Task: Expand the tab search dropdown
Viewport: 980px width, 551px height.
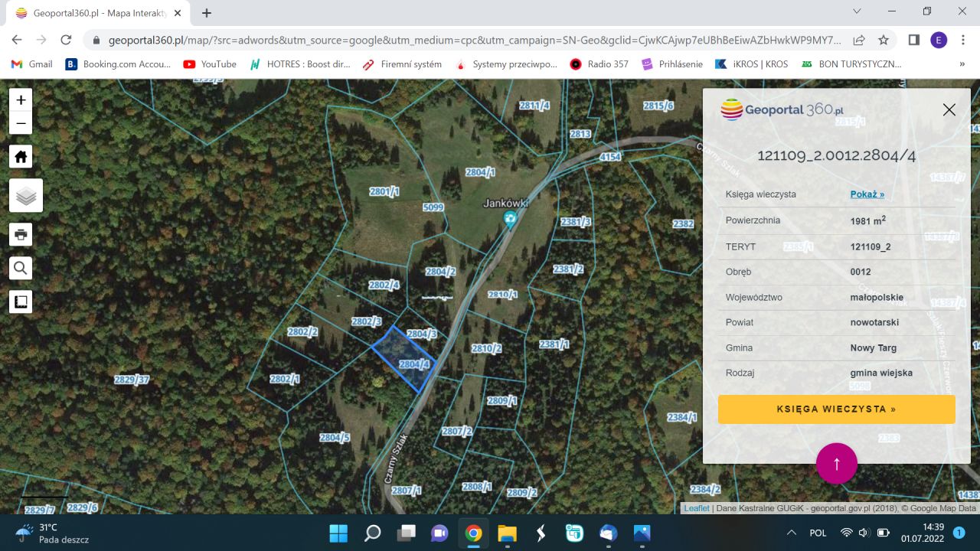Action: pyautogui.click(x=857, y=11)
